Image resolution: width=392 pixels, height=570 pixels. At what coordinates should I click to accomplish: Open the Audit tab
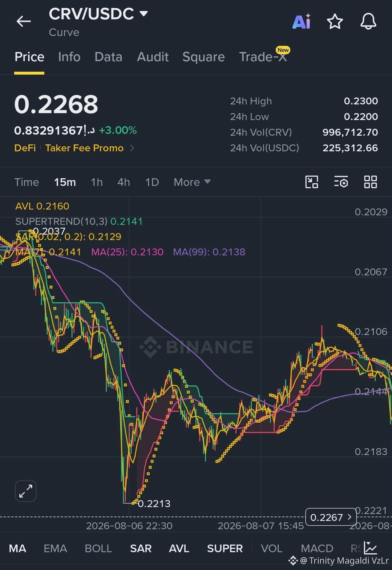coord(153,57)
